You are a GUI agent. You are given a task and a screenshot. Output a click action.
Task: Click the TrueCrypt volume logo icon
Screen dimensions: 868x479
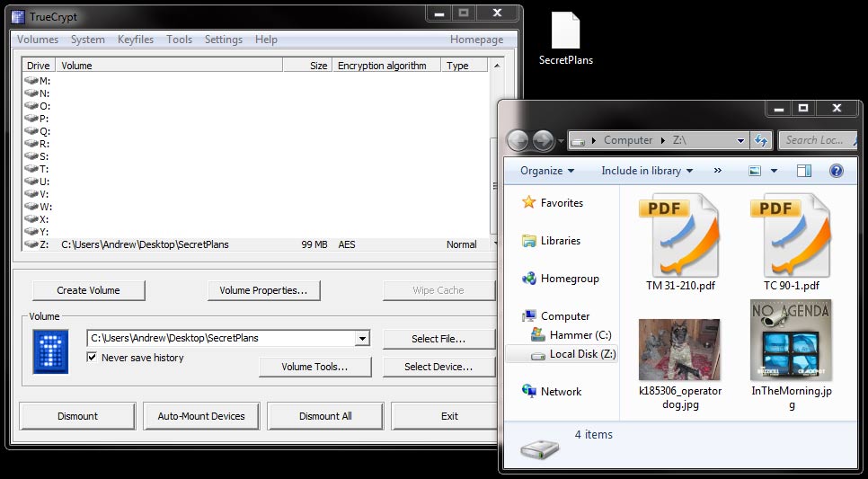pos(50,351)
